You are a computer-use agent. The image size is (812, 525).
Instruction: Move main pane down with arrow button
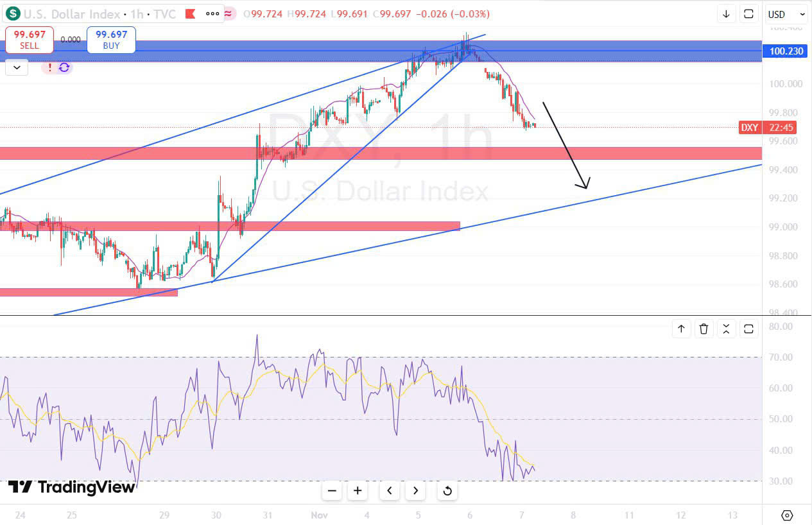(726, 14)
